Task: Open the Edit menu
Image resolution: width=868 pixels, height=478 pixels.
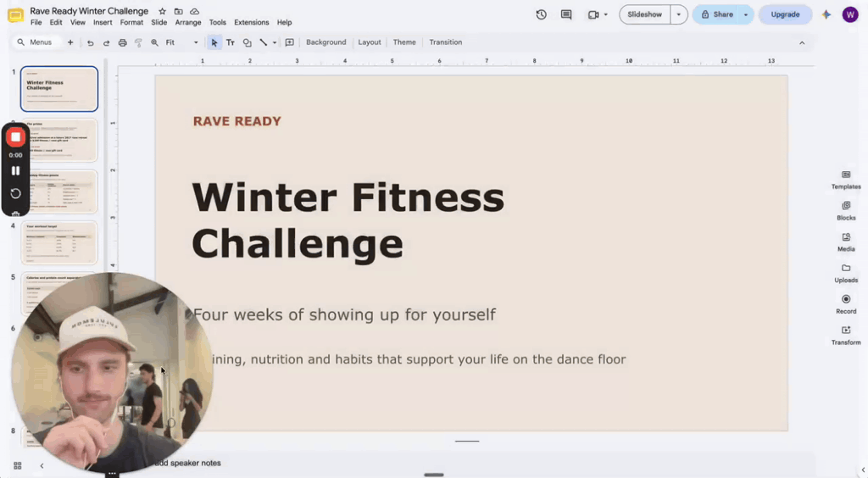Action: tap(56, 23)
